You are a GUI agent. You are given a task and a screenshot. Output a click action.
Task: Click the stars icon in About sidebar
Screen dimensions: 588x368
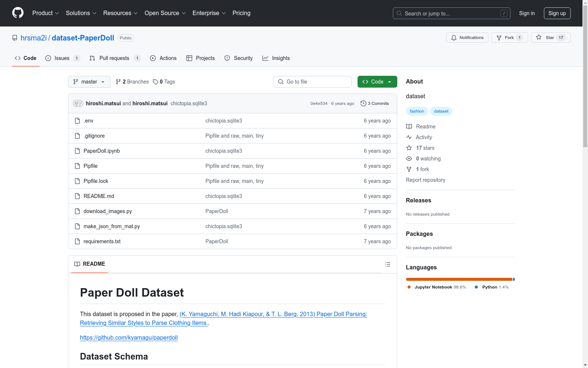pos(409,148)
